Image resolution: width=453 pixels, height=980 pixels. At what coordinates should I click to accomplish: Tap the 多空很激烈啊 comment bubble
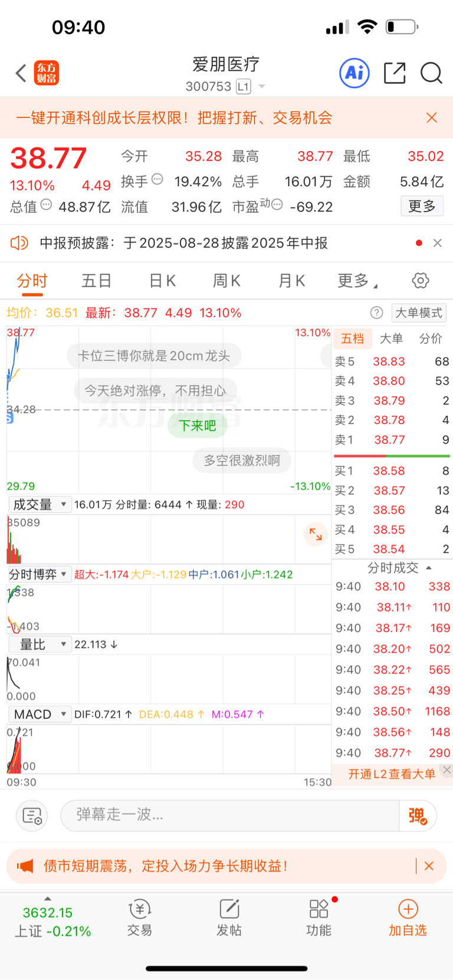(242, 461)
